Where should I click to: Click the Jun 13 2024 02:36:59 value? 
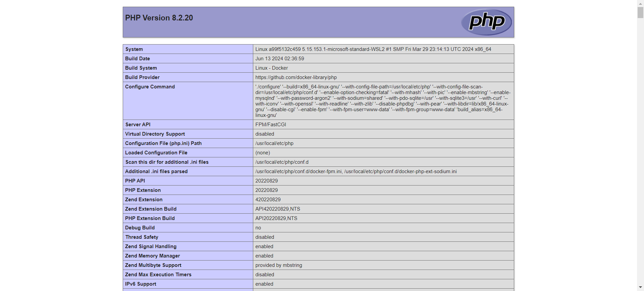(280, 59)
